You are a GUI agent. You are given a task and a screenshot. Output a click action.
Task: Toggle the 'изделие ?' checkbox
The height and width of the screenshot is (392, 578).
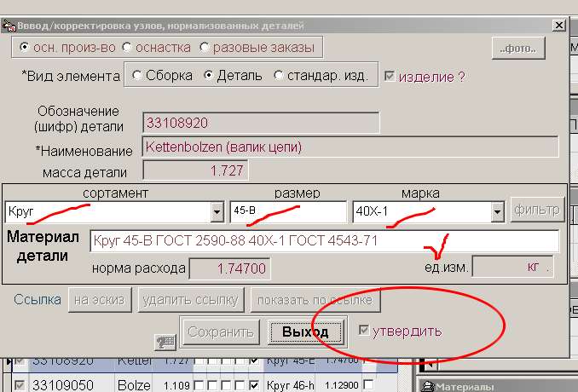coord(390,76)
